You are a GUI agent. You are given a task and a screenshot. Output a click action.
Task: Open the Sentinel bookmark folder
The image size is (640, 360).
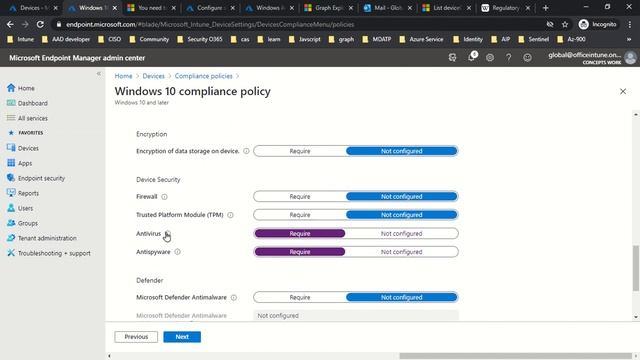pyautogui.click(x=534, y=39)
